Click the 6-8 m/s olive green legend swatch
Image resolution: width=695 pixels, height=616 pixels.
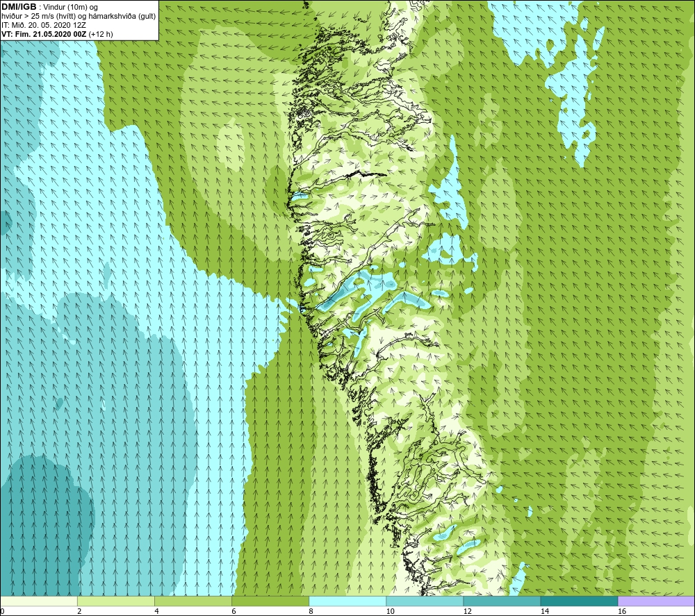(270, 601)
